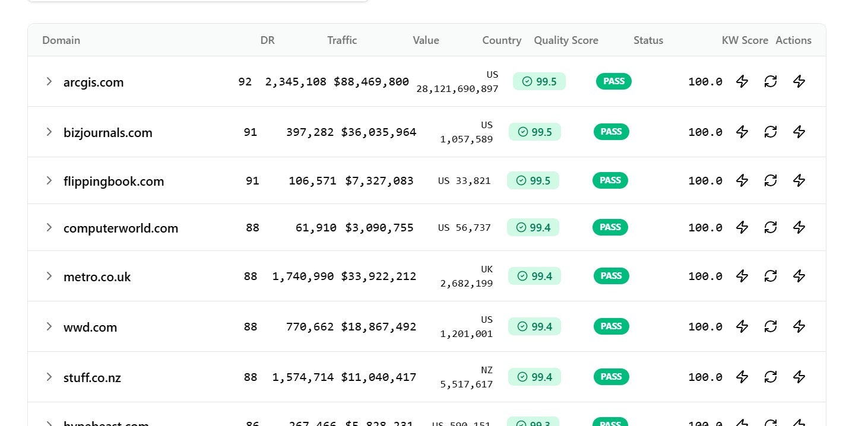Click the bolt icon after the refresh icon for stuff.co.nz

(799, 376)
